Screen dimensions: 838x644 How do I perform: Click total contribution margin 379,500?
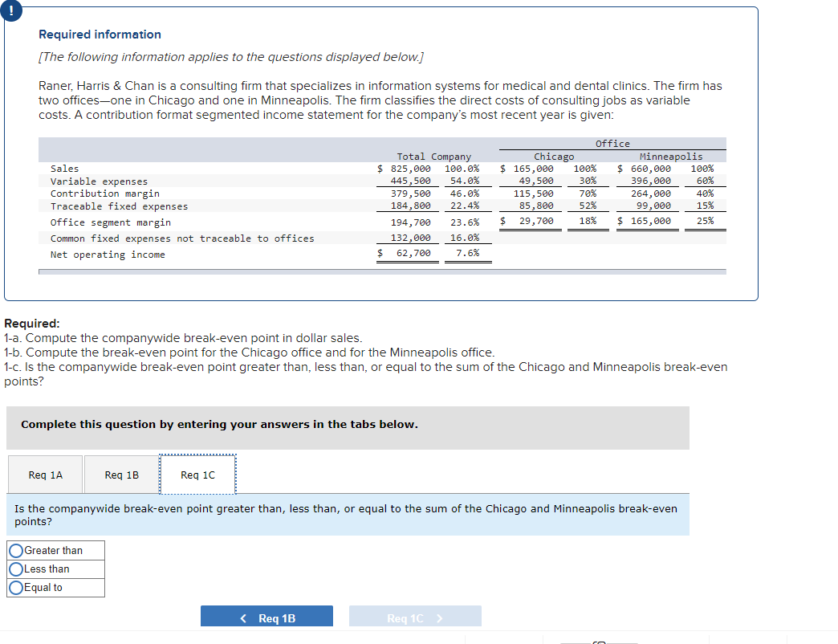coord(410,194)
